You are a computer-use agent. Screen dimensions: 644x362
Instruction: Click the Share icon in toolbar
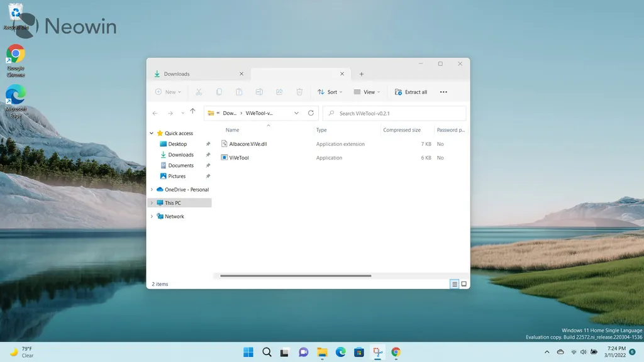pyautogui.click(x=279, y=92)
